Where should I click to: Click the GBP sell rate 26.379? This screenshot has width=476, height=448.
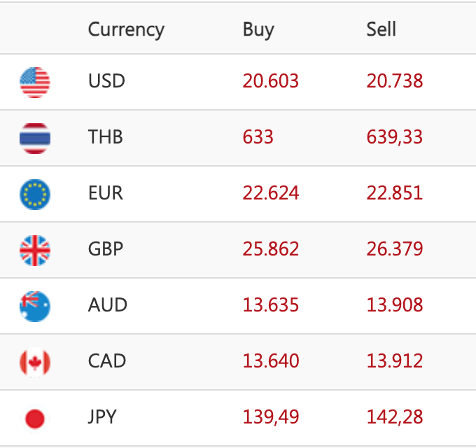(395, 249)
